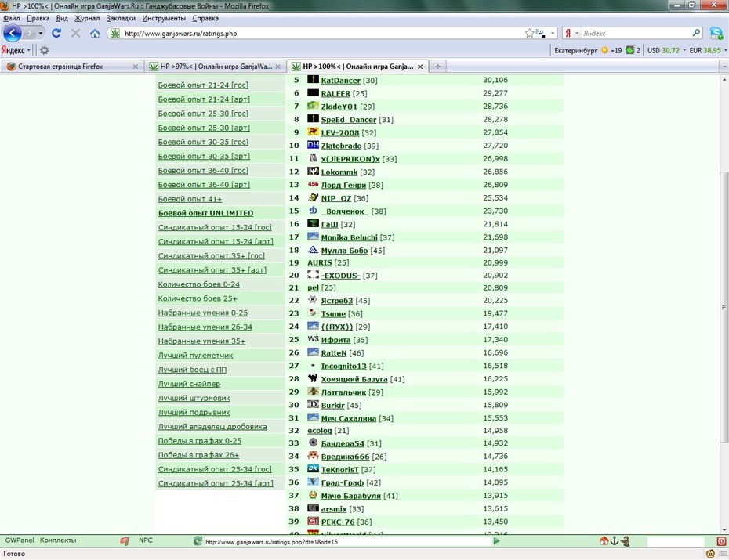Viewport: 729px width, 560px height.
Task: Click the browser Back arrow button
Action: pos(12,33)
